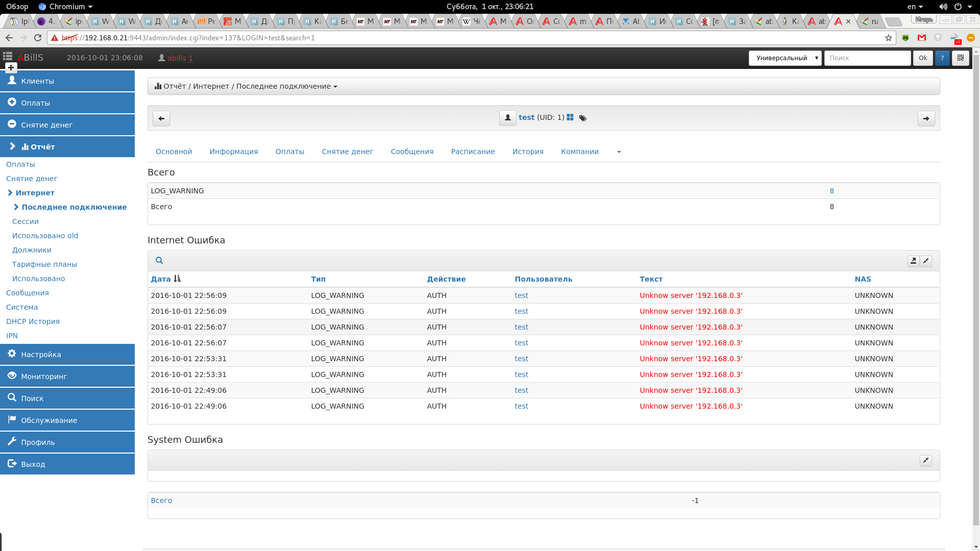Viewport: 980px width, 551px height.
Task: Click the Поиск input field
Action: 867,58
